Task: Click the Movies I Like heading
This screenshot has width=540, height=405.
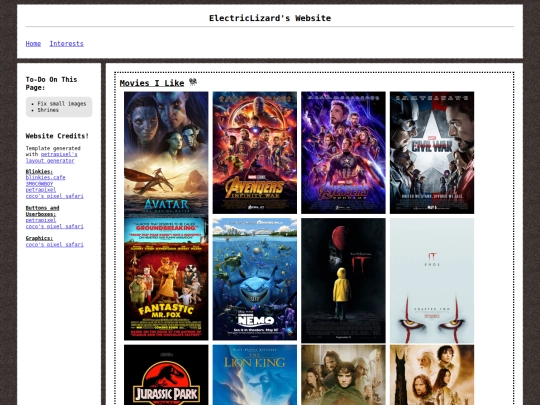Action: point(152,83)
